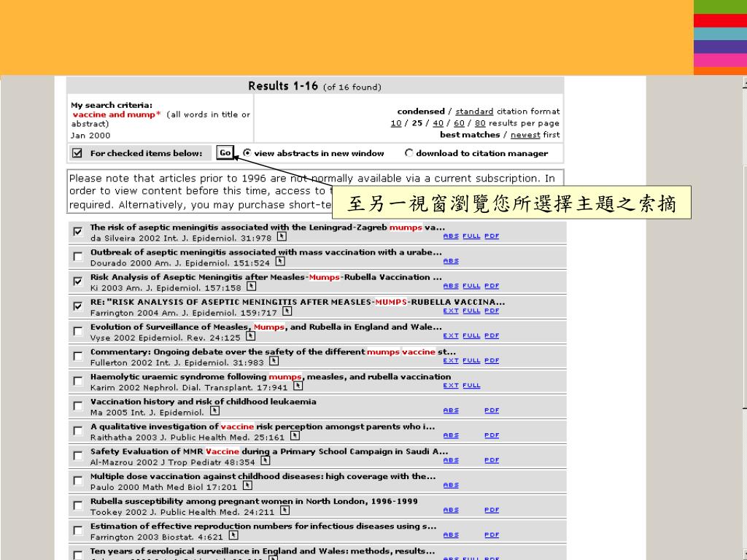Open PDF link for Al-Mazrou 2002
Screen dimensions: 747x560
(492, 461)
